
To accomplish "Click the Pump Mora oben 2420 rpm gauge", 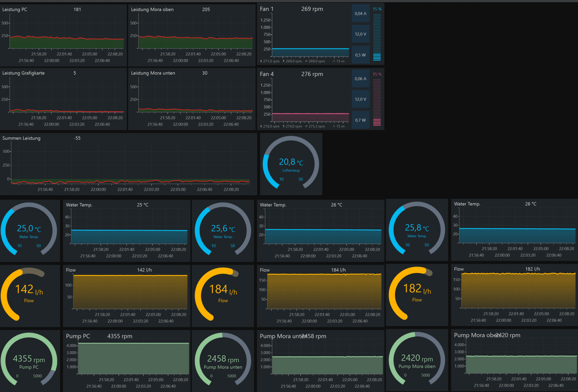I will pos(417,359).
